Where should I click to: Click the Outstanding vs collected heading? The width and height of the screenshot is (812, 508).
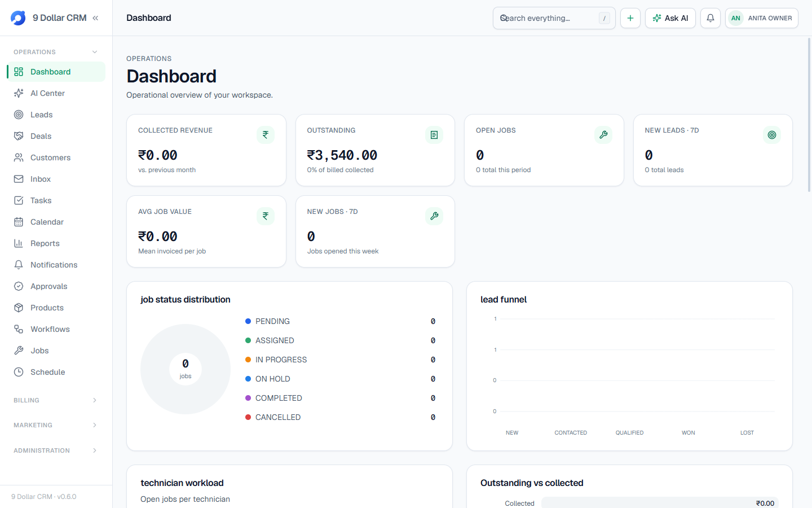coord(532,483)
